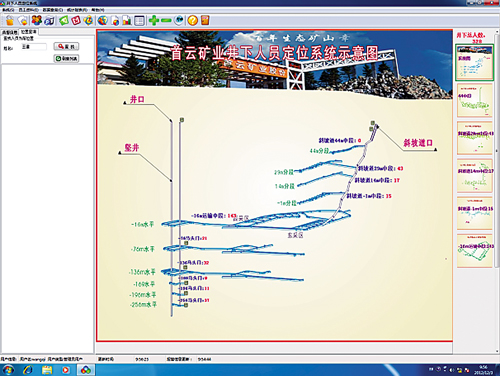Click the bar chart statistics toolbar icon
This screenshot has width=500, height=376.
tap(127, 21)
